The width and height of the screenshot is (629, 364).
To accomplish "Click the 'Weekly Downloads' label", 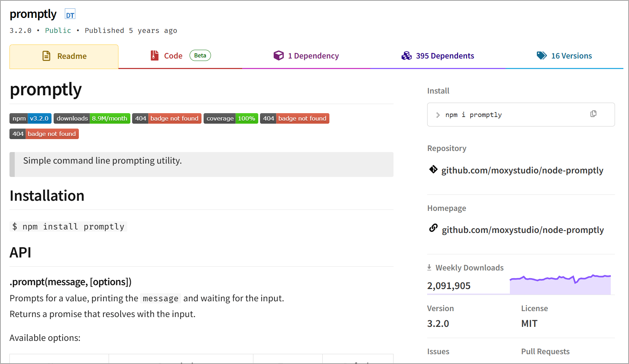I will [470, 268].
